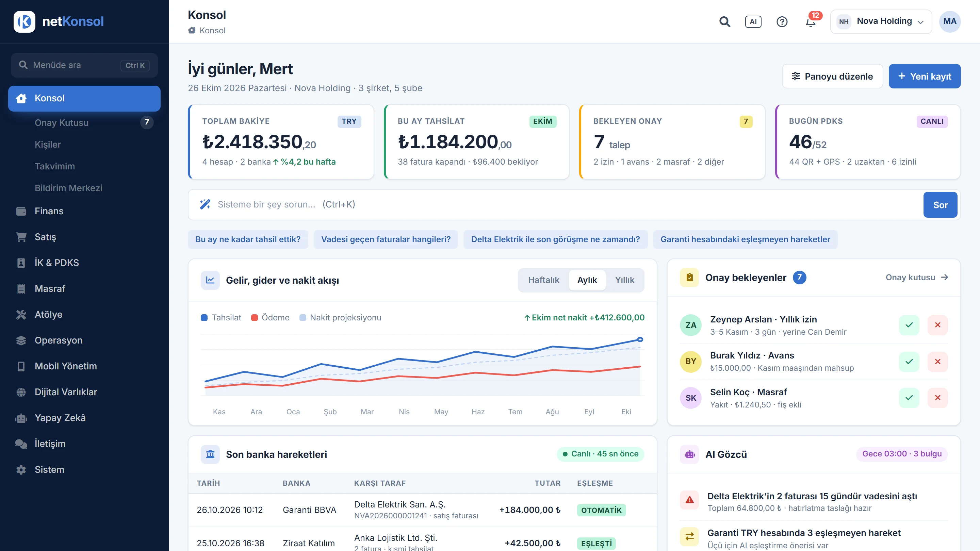Click the robot icon beside AI Gözcü

[689, 454]
